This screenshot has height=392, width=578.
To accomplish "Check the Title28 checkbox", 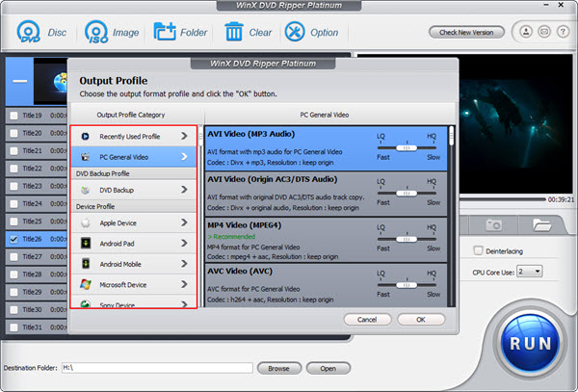I will click(x=13, y=274).
